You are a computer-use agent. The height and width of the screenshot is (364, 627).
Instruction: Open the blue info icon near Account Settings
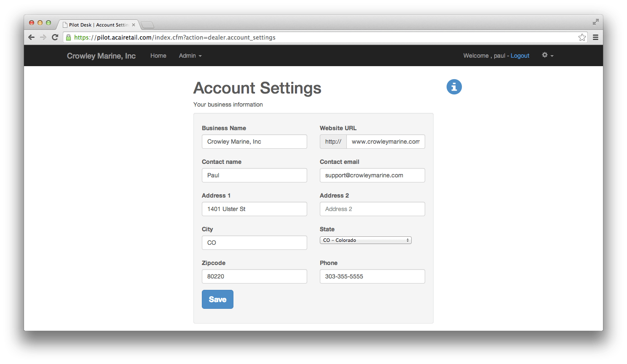[454, 87]
